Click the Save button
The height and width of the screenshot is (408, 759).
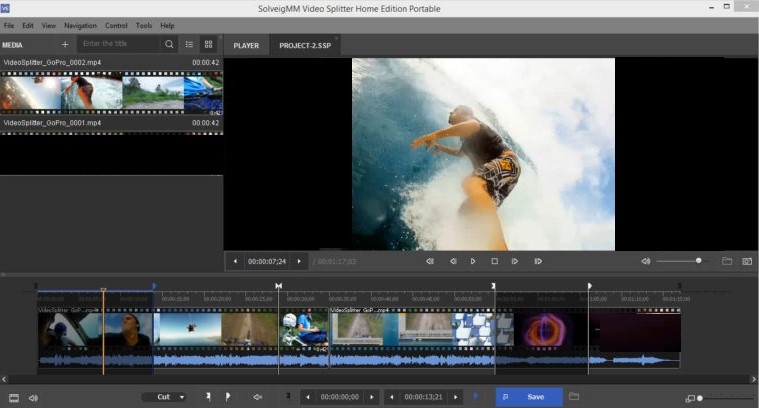(x=529, y=397)
